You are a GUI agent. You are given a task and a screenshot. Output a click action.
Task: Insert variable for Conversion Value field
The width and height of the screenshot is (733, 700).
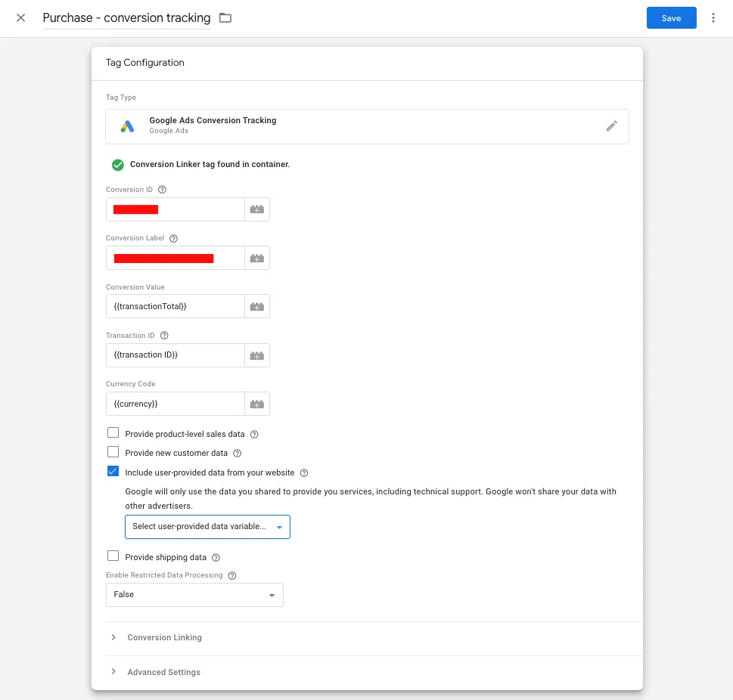257,307
